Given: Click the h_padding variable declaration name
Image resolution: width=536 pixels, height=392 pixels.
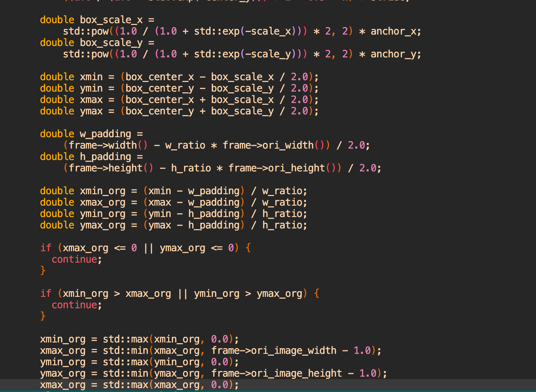Looking at the screenshot, I should pos(105,157).
